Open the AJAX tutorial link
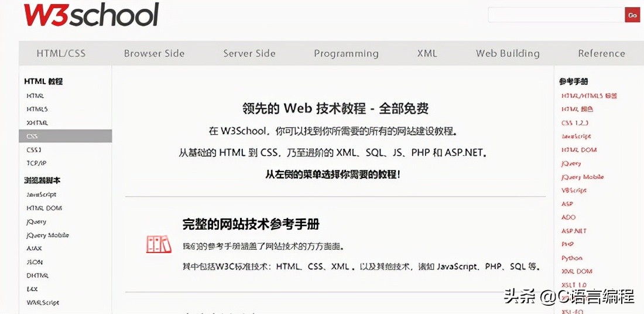644x314 pixels. [x=34, y=248]
